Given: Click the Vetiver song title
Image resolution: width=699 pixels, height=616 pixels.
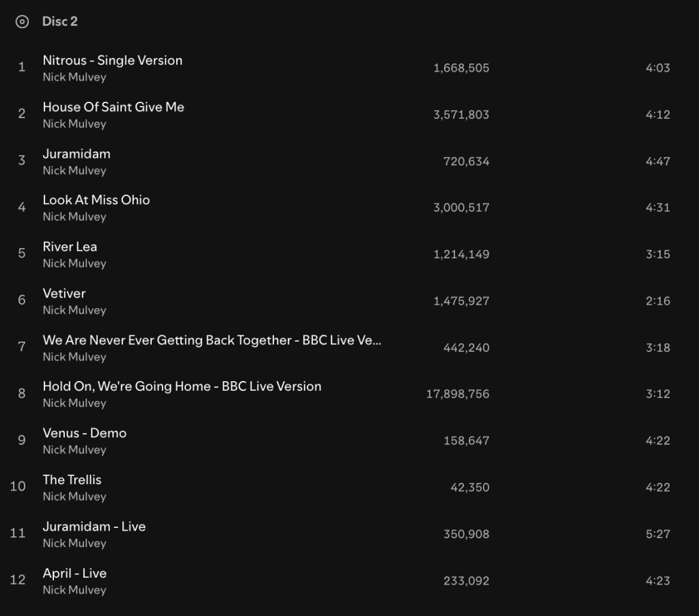Looking at the screenshot, I should [64, 294].
